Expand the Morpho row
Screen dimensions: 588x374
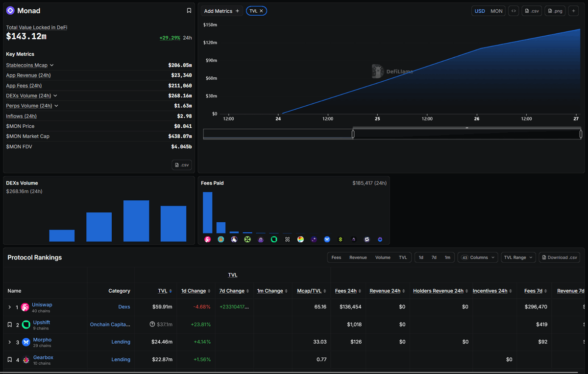[9, 342]
